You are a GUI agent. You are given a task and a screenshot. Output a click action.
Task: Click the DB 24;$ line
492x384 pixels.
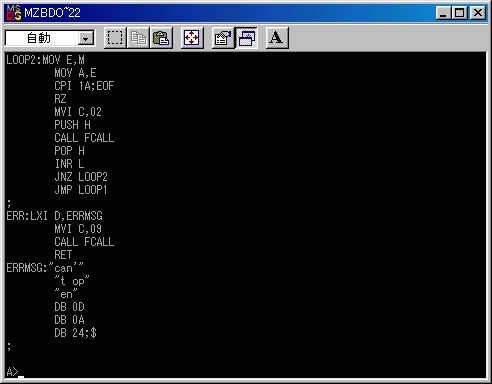(76, 333)
